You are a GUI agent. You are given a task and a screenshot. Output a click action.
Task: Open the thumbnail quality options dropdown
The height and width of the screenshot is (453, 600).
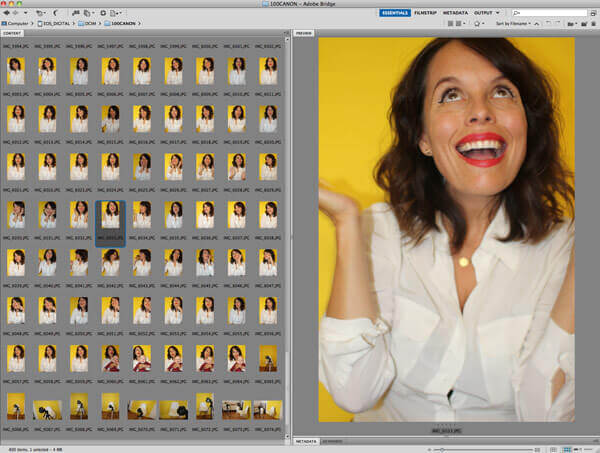point(460,23)
